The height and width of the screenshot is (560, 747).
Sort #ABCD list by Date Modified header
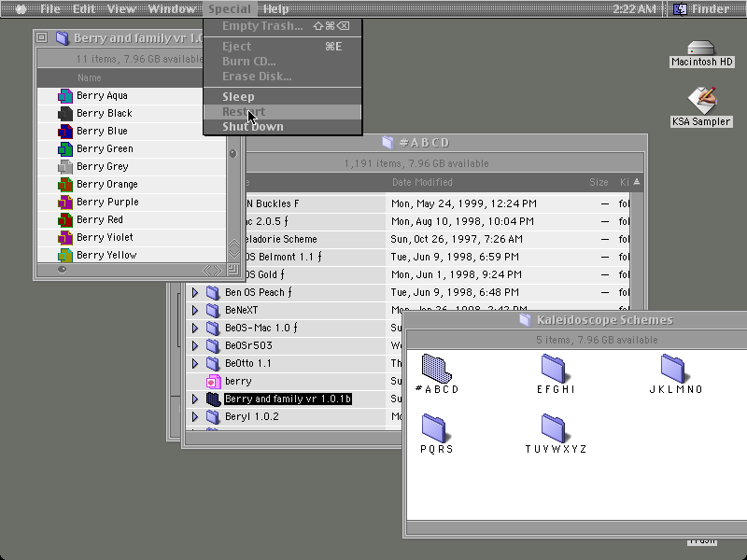click(422, 182)
